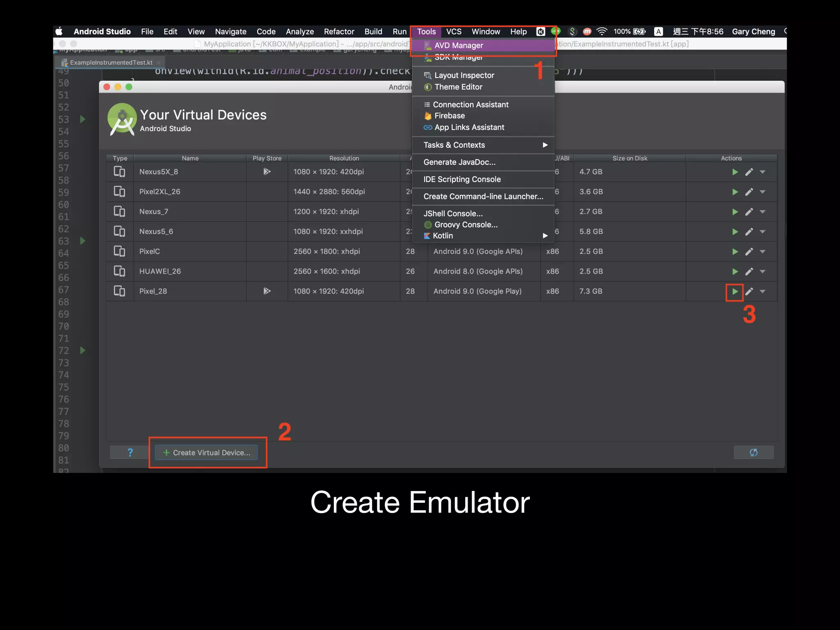Click the run gutter arrow at line 63
Screen dimensions: 840x630
[82, 241]
